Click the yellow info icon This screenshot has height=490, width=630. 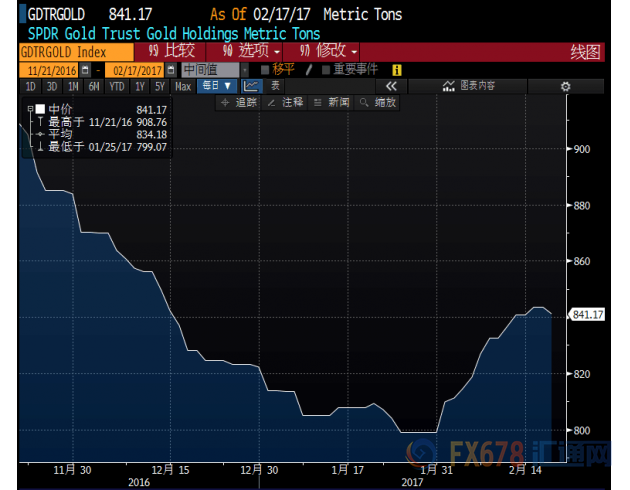397,70
